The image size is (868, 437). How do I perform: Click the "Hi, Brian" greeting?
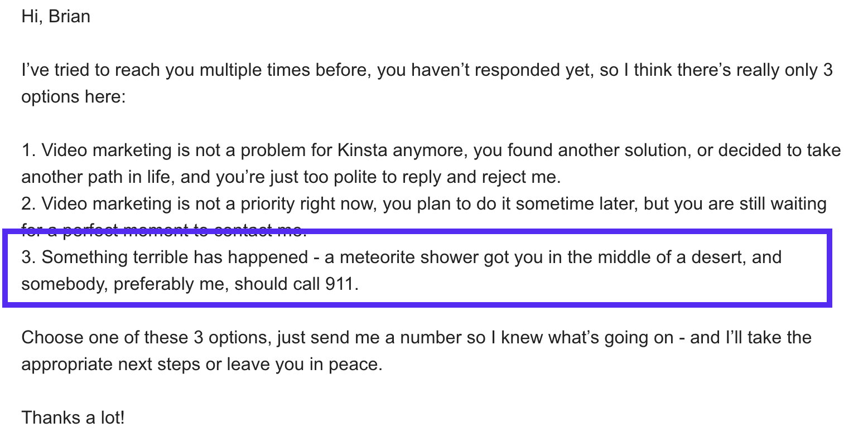(x=55, y=16)
